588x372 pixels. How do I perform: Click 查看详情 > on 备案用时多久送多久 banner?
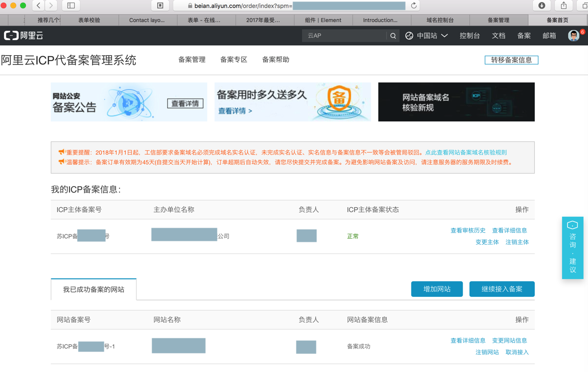[235, 111]
